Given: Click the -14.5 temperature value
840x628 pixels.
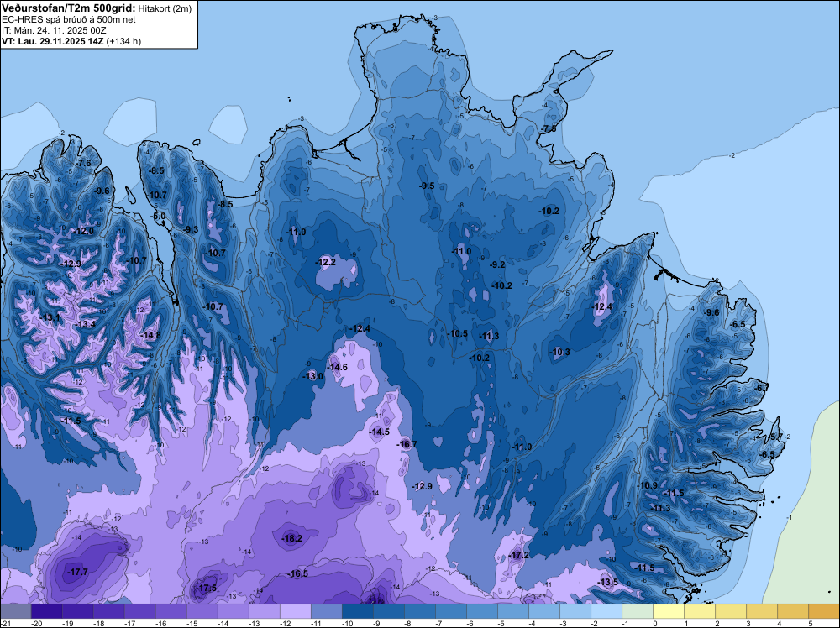Looking at the screenshot, I should point(380,432).
